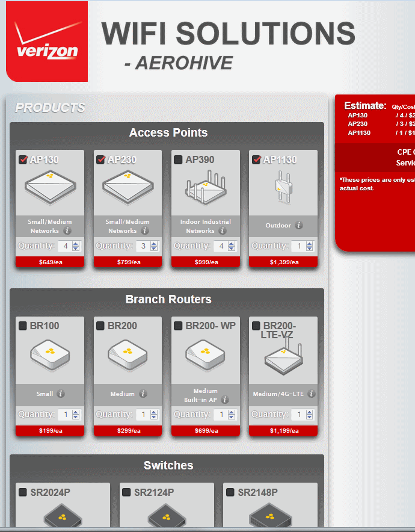Click the $799/ea price bar
Viewport: 415px width, 532px height.
coord(128,262)
